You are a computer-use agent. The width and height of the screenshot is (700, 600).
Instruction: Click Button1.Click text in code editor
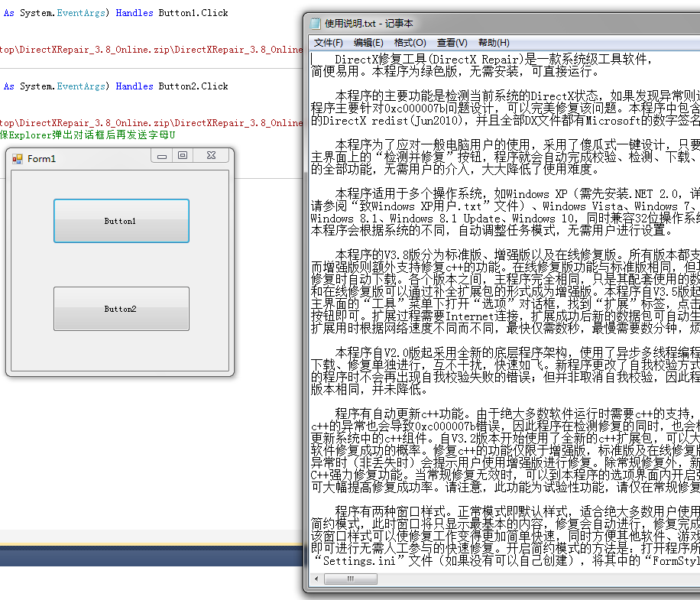pos(193,13)
